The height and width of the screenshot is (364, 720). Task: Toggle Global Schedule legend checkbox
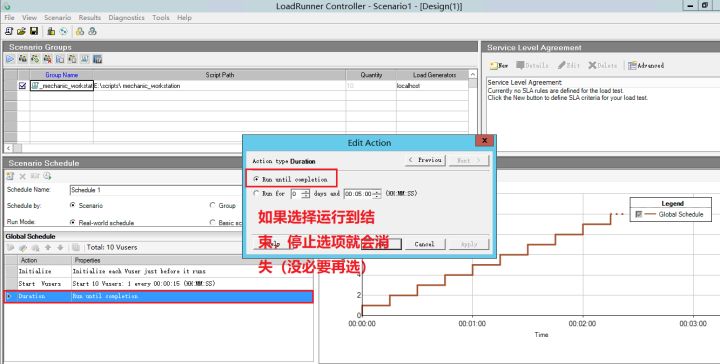(638, 214)
